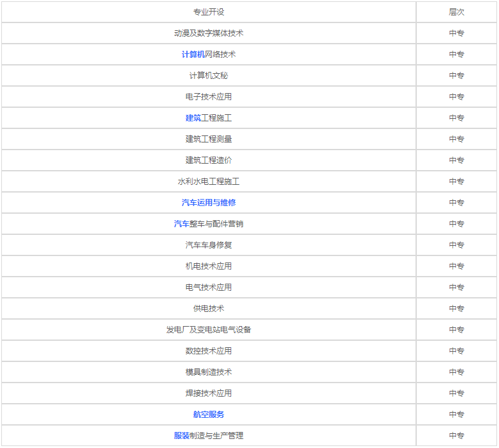This screenshot has height=448, width=499.
Task: Select the 模具制造技术 cell
Action: (209, 372)
